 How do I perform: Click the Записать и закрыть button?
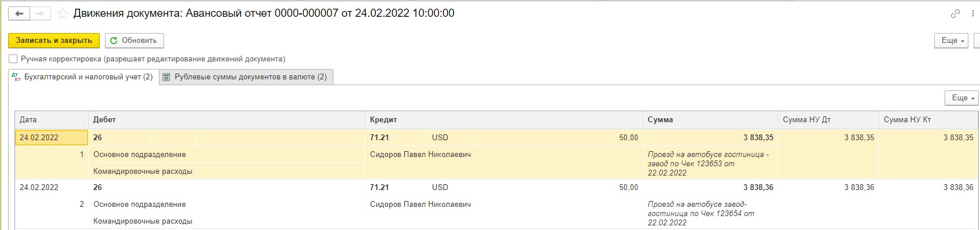[x=54, y=41]
